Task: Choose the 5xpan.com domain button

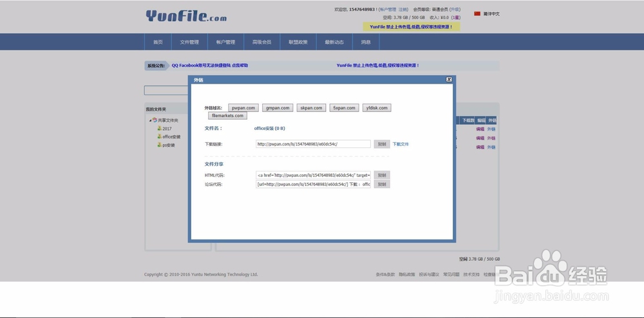Action: coord(344,108)
